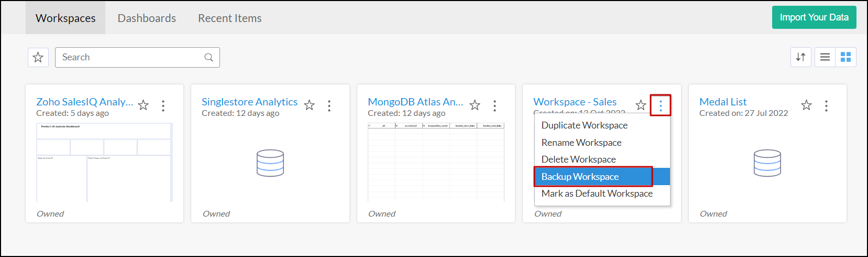
Task: Choose Duplicate Workspace option
Action: pyautogui.click(x=584, y=125)
